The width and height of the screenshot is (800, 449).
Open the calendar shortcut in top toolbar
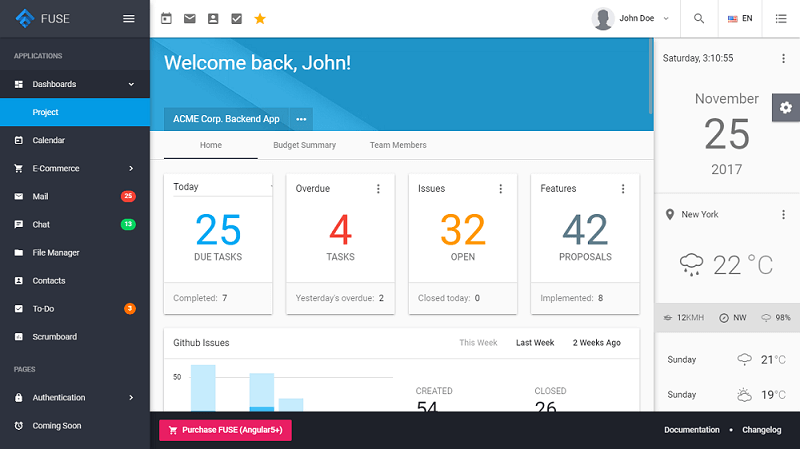click(x=166, y=18)
